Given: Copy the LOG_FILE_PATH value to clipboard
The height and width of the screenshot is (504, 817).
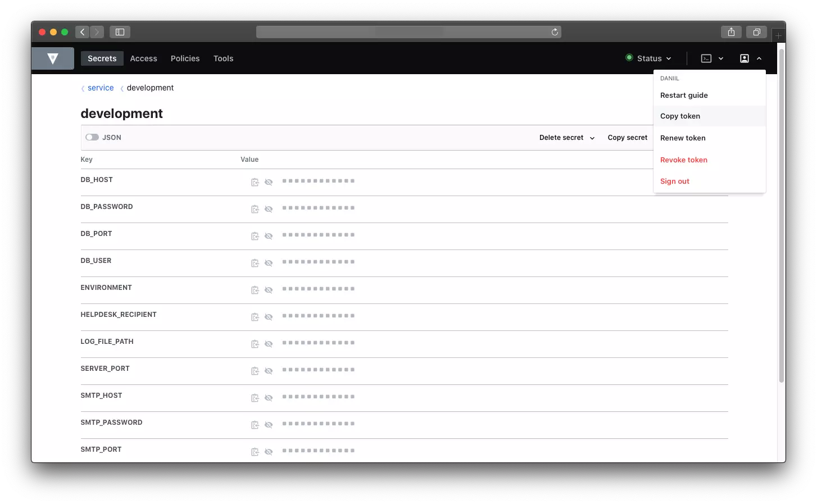Looking at the screenshot, I should [x=255, y=344].
